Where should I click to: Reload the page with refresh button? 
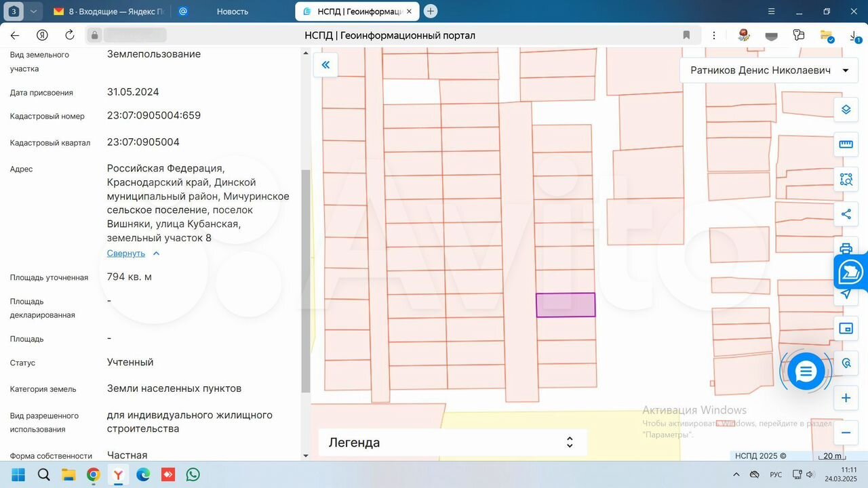(x=70, y=35)
